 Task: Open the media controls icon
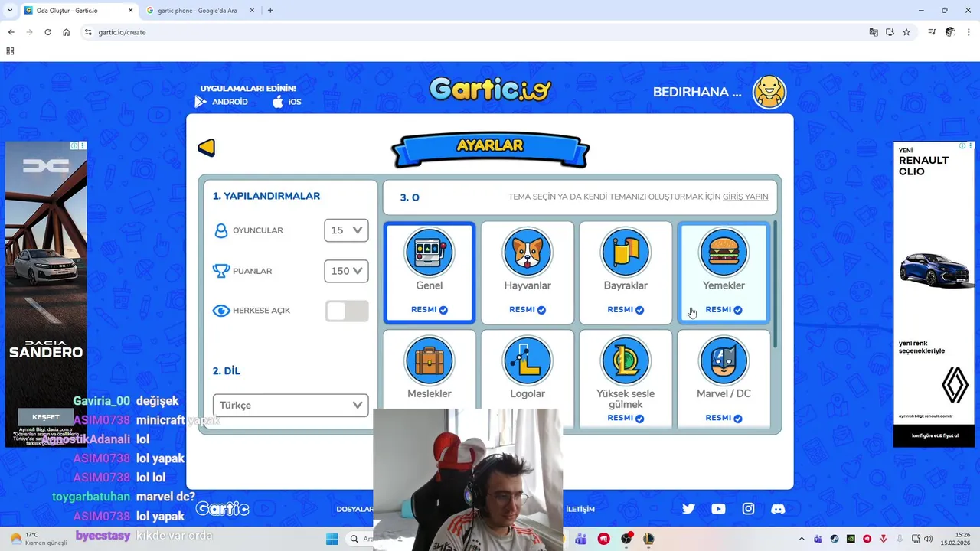(x=932, y=32)
